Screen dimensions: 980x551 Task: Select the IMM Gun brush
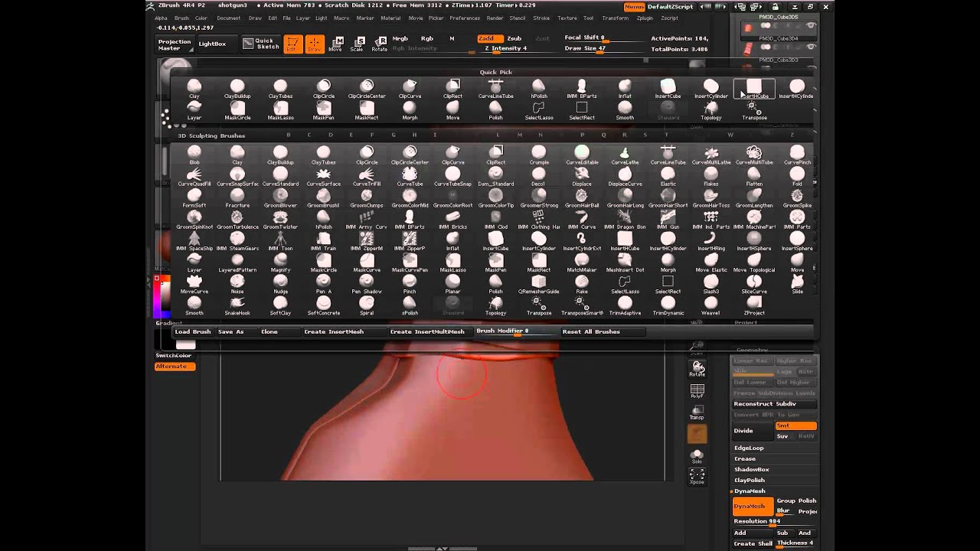[668, 220]
